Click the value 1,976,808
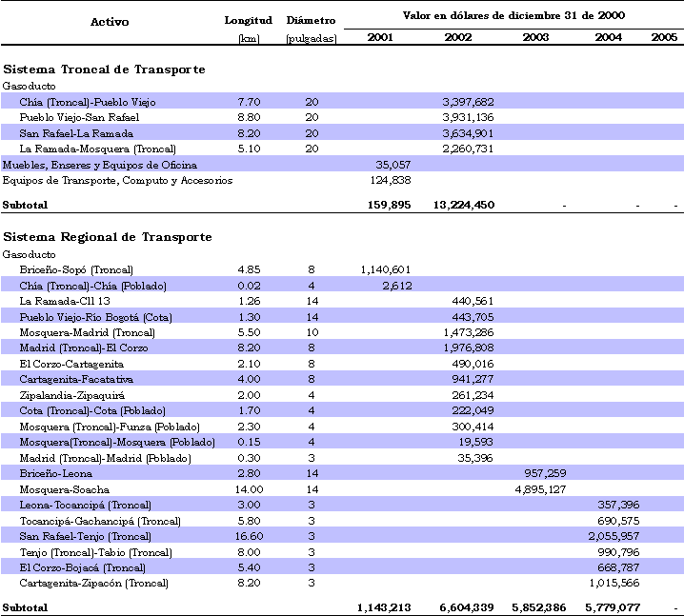The image size is (684, 616). [468, 348]
